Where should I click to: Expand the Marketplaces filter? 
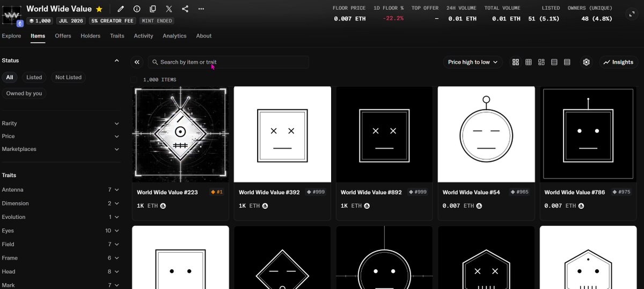pos(60,149)
